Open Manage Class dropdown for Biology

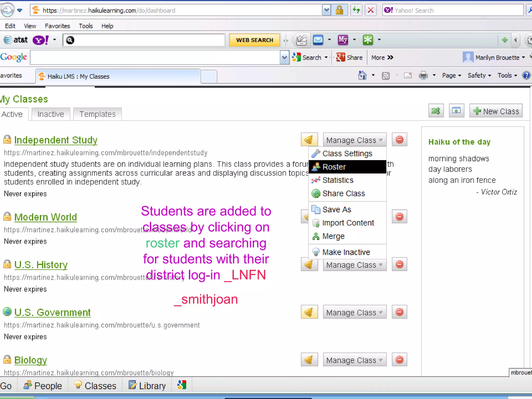(x=355, y=360)
